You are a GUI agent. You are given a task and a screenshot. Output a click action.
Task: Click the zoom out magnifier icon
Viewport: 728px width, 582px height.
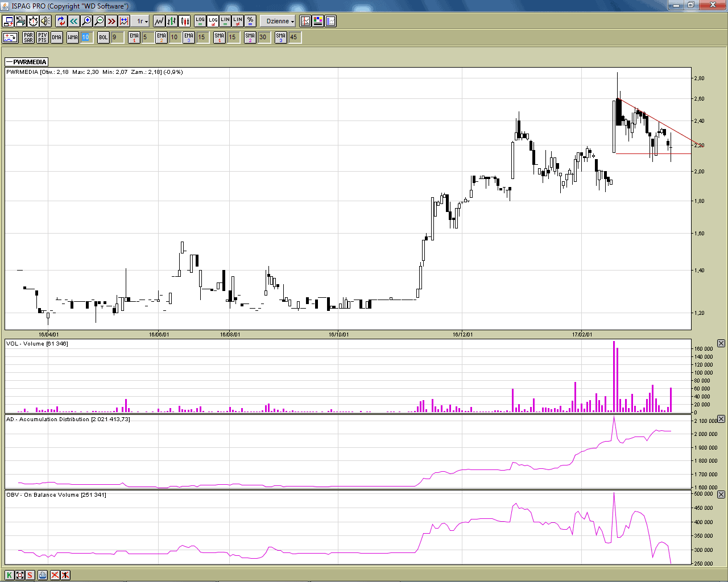99,21
